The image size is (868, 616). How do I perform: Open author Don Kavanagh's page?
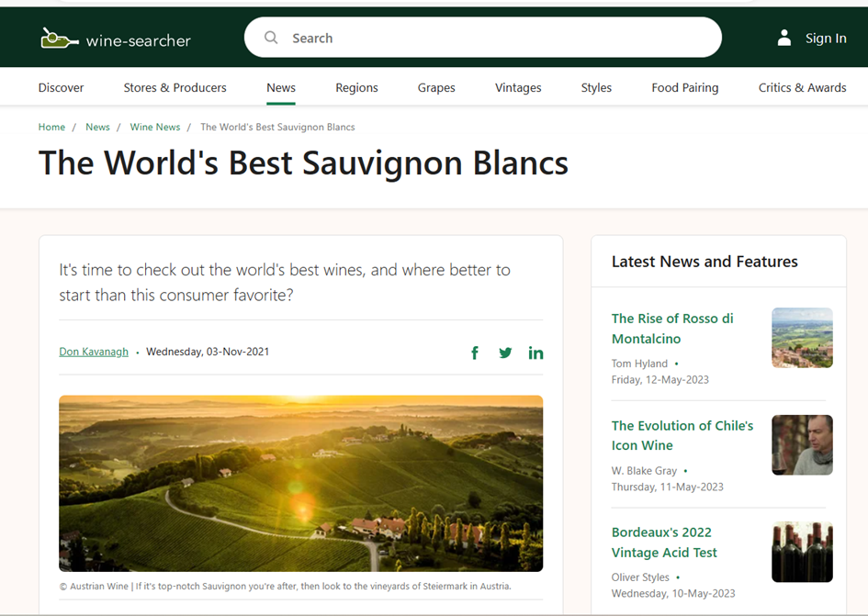click(x=94, y=352)
